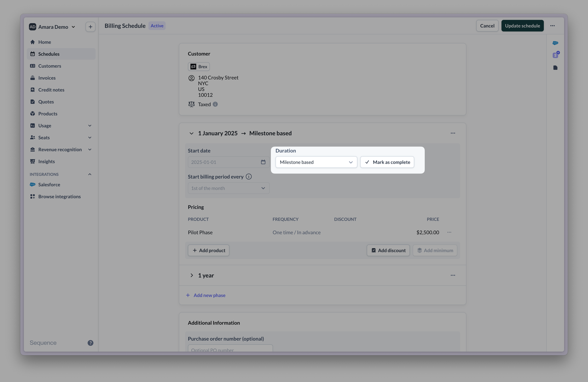
Task: Click the Optional PO number field
Action: [x=230, y=348]
